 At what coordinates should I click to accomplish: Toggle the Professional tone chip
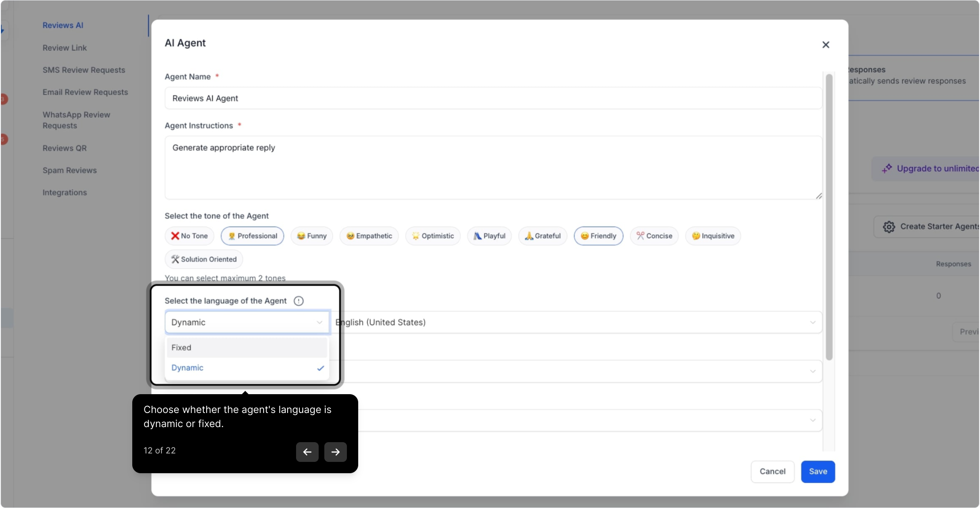click(x=252, y=236)
